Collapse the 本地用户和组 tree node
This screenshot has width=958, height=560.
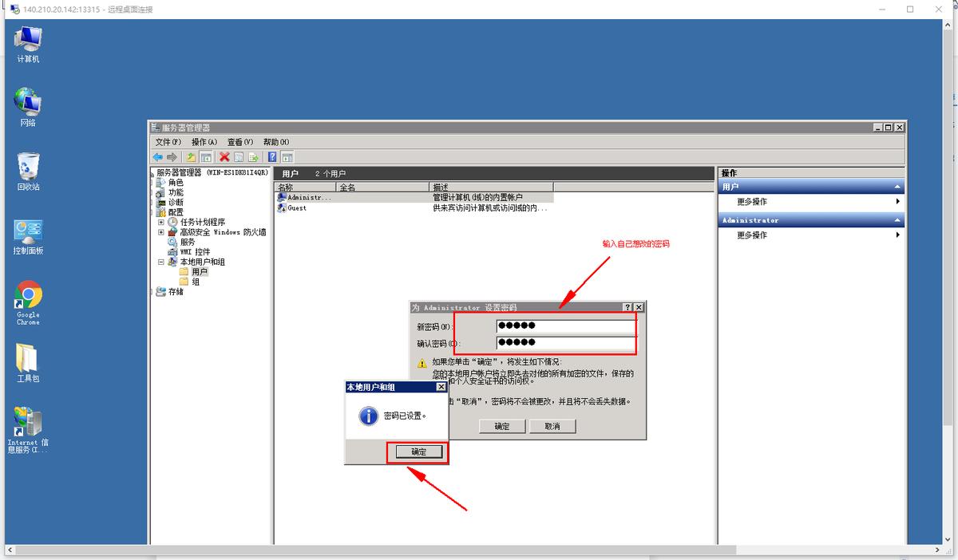pyautogui.click(x=161, y=262)
